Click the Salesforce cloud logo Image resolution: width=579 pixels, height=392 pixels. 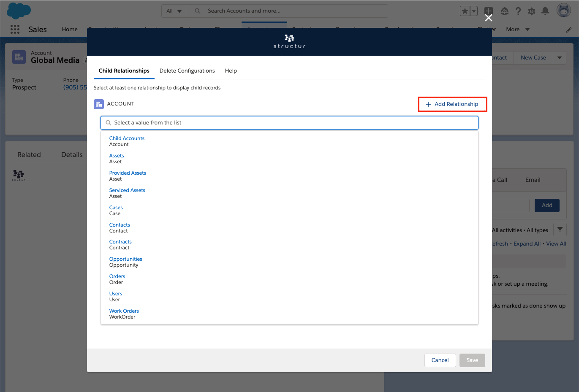click(19, 11)
